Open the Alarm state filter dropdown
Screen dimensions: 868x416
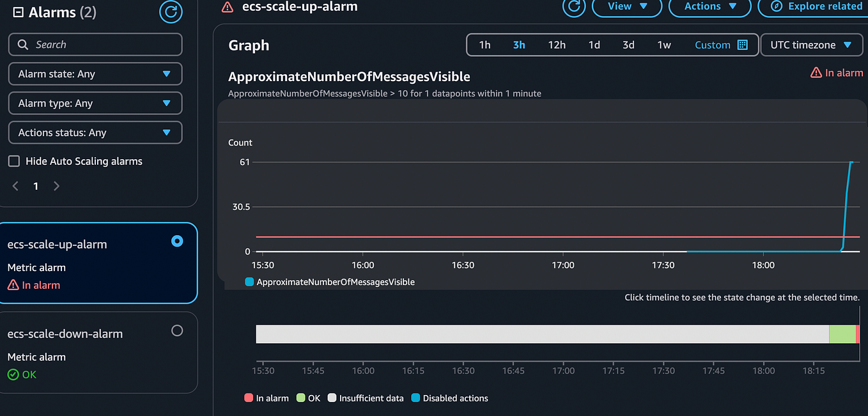click(x=95, y=73)
